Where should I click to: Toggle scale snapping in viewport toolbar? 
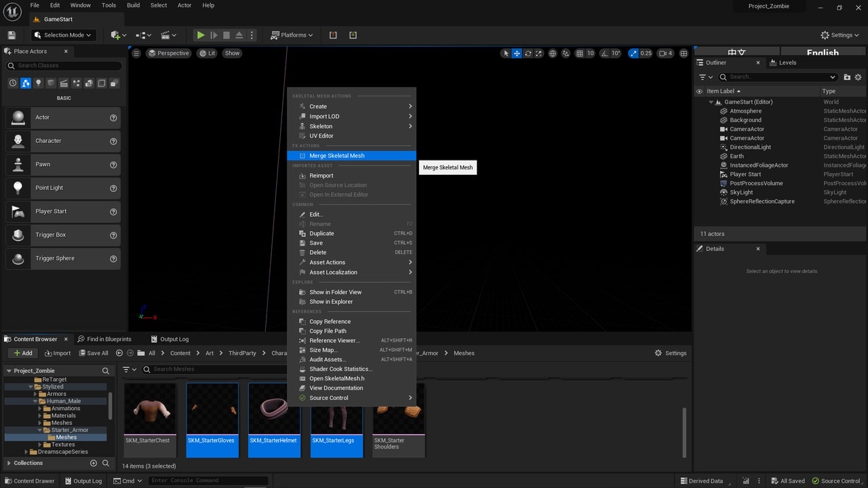coord(633,54)
